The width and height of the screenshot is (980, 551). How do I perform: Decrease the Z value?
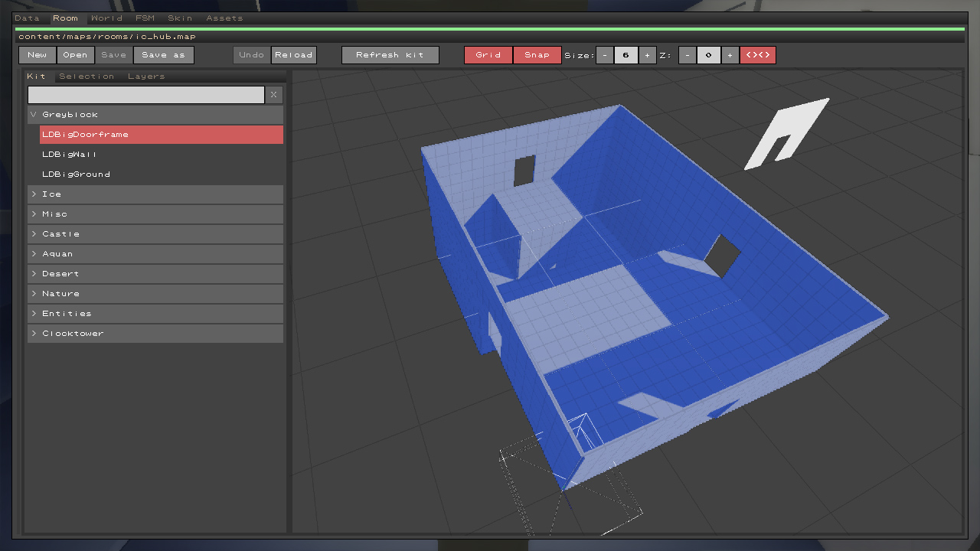[688, 55]
